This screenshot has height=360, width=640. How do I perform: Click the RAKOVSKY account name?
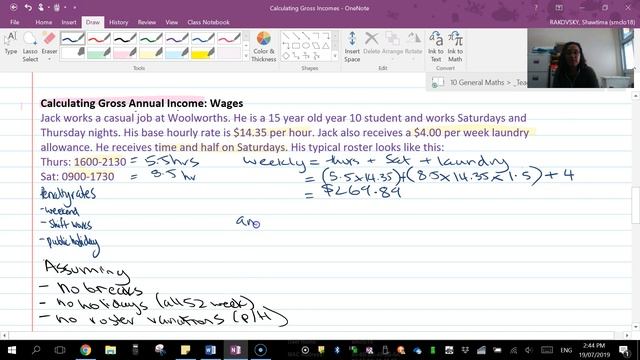(x=592, y=22)
